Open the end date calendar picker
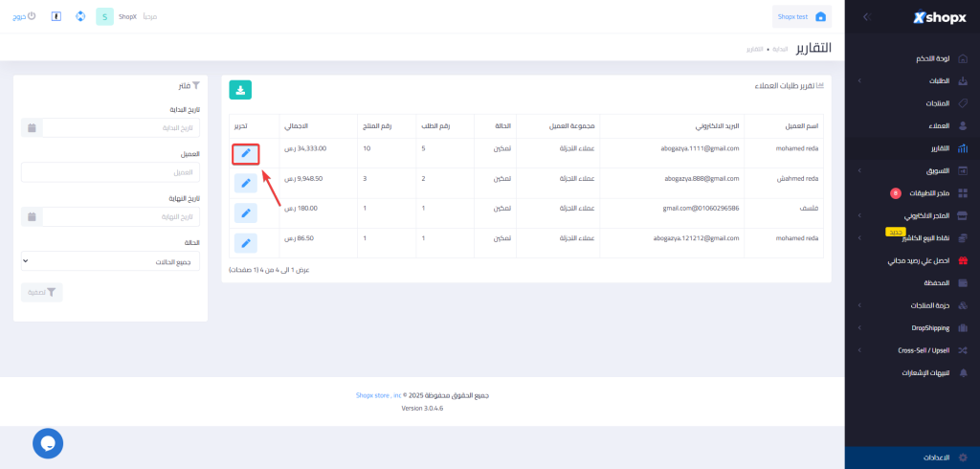The height and width of the screenshot is (469, 980). [32, 217]
